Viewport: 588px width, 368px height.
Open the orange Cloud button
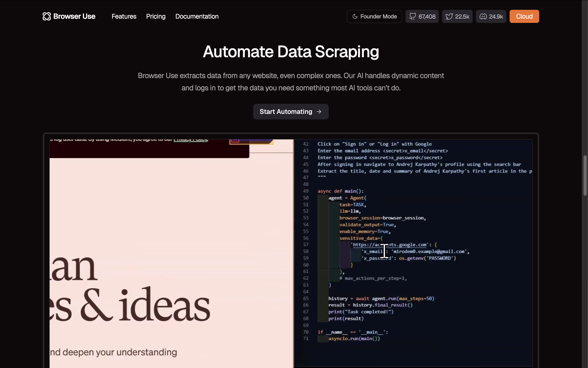click(524, 16)
